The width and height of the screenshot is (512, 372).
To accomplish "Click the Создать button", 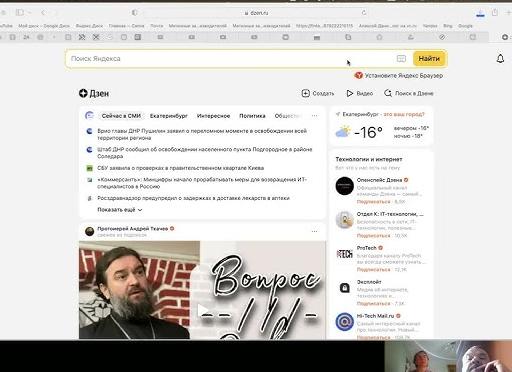I will click(x=318, y=93).
